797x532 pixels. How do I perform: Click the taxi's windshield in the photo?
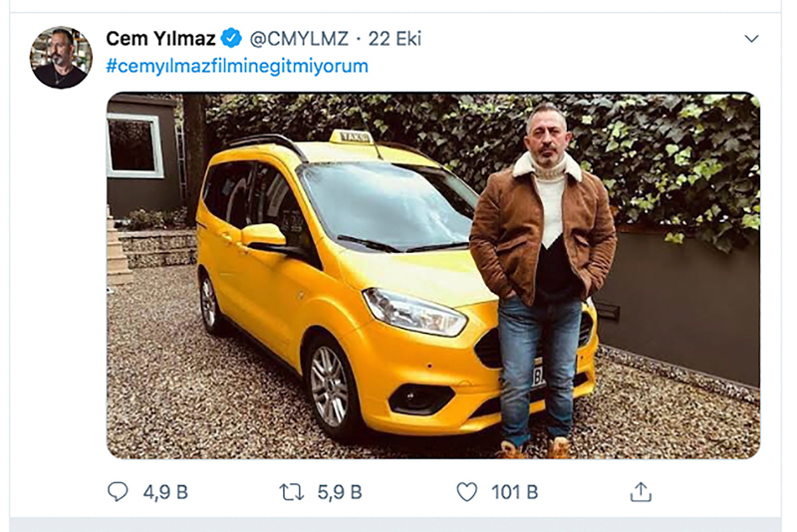(x=389, y=204)
